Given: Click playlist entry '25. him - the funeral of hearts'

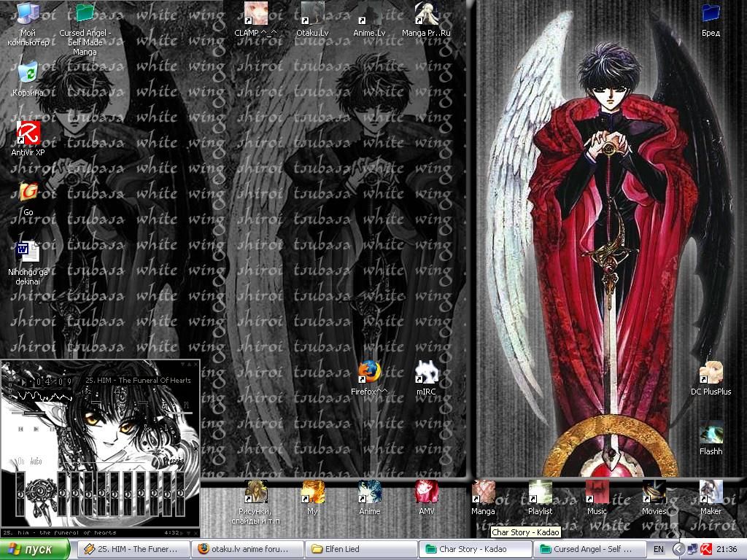Looking at the screenshot, I should coord(60,533).
